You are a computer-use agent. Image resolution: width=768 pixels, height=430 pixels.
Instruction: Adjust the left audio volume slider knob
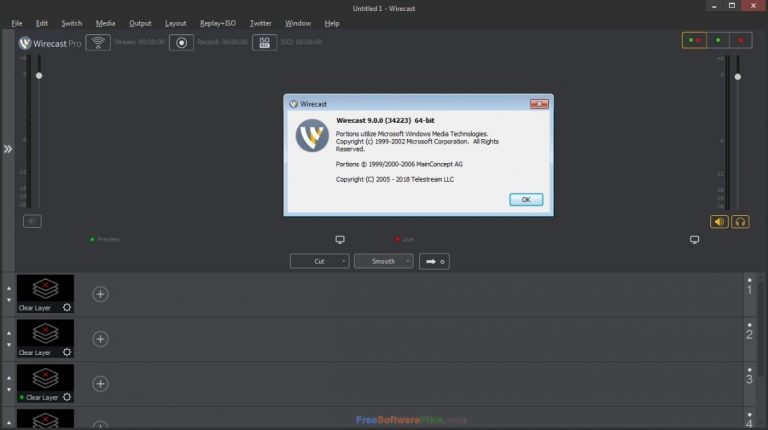pos(39,75)
